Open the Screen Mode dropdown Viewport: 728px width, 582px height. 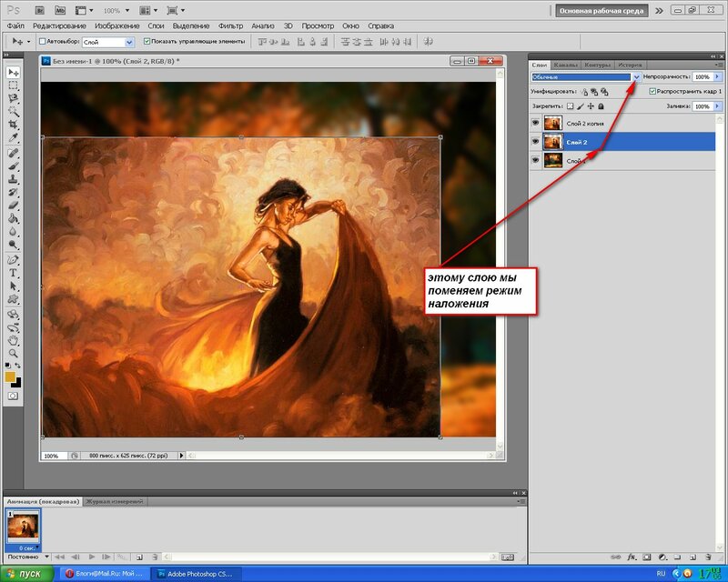(176, 10)
